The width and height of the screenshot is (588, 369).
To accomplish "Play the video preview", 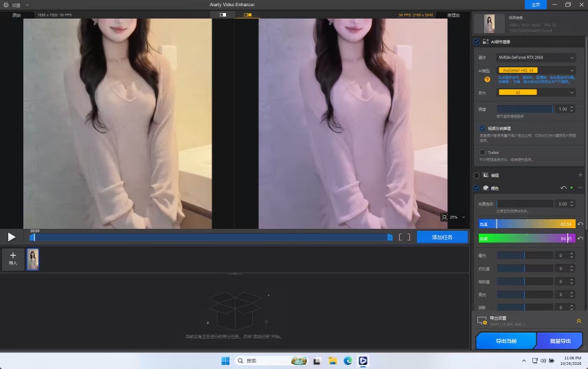I will pos(12,237).
